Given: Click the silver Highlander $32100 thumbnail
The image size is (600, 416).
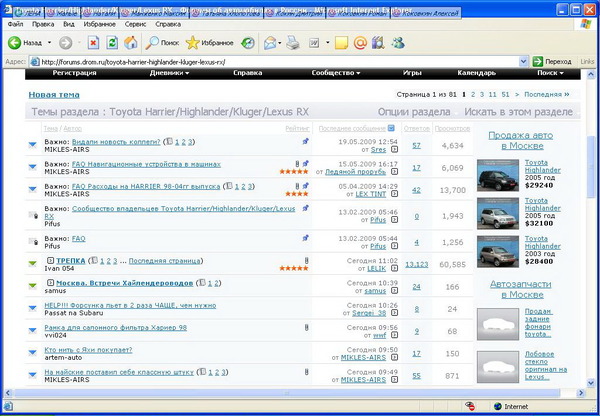Looking at the screenshot, I should tap(498, 213).
